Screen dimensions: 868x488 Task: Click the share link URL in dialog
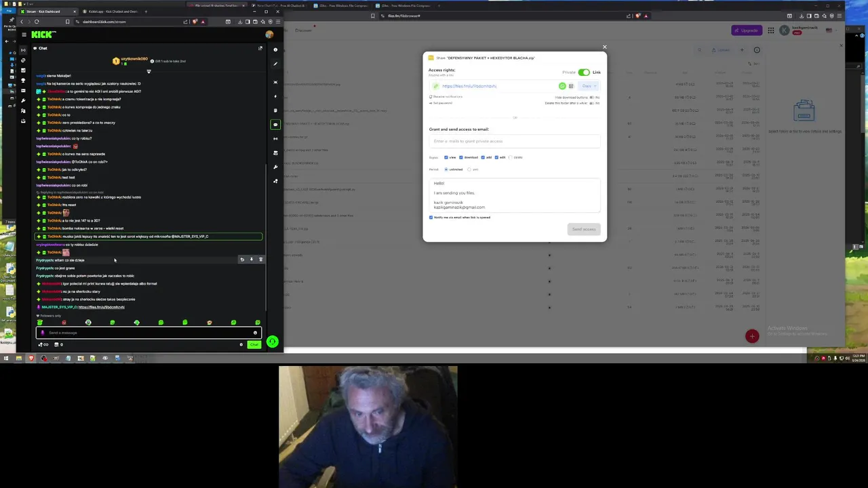[469, 86]
